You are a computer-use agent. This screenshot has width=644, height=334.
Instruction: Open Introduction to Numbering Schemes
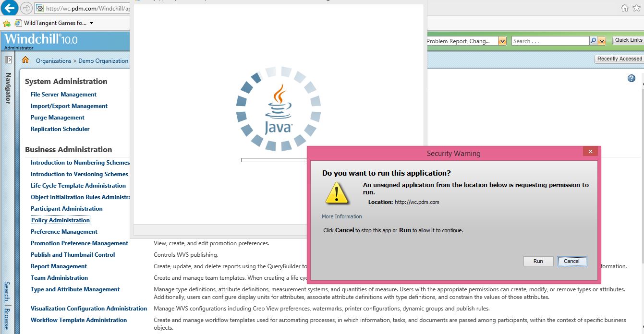coord(80,163)
